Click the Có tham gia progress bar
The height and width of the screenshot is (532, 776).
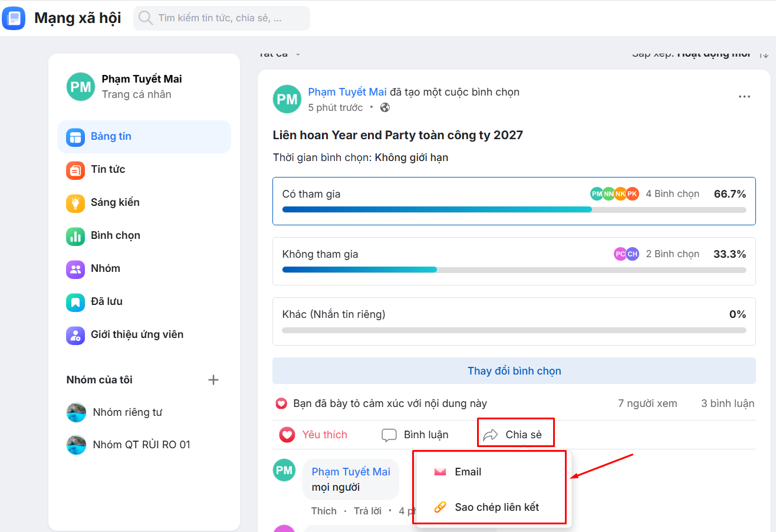tap(514, 209)
